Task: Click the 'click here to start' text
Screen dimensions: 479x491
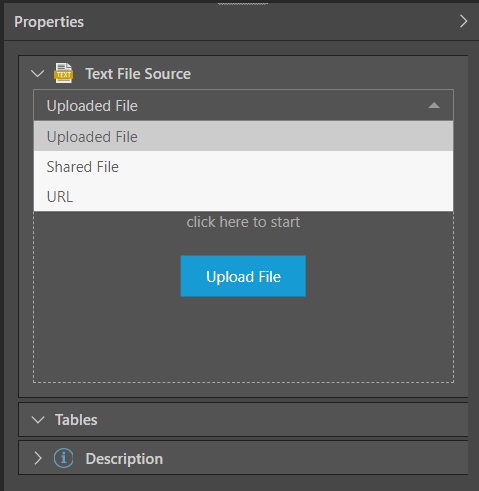Action: tap(243, 222)
